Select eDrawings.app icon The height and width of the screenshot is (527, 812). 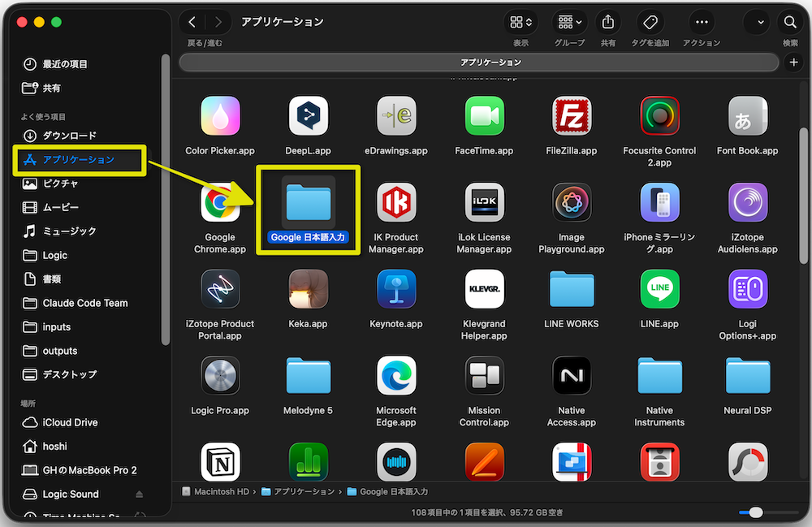click(396, 115)
